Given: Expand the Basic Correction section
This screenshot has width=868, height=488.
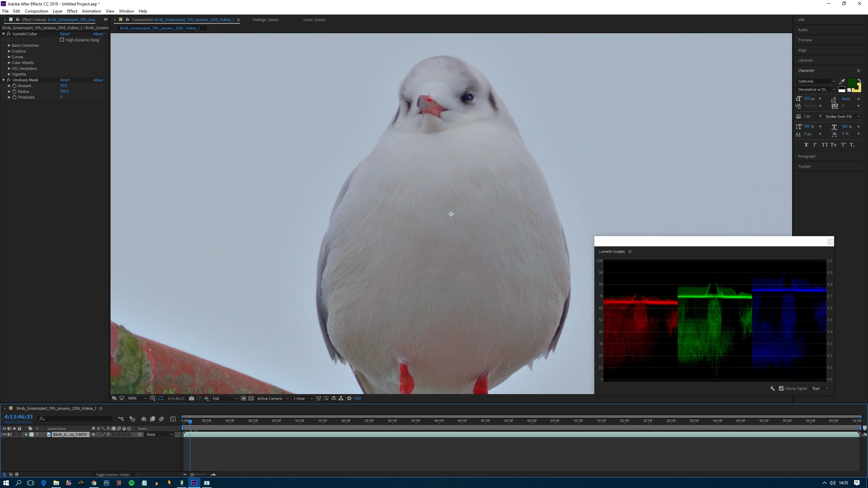Looking at the screenshot, I should click(9, 45).
